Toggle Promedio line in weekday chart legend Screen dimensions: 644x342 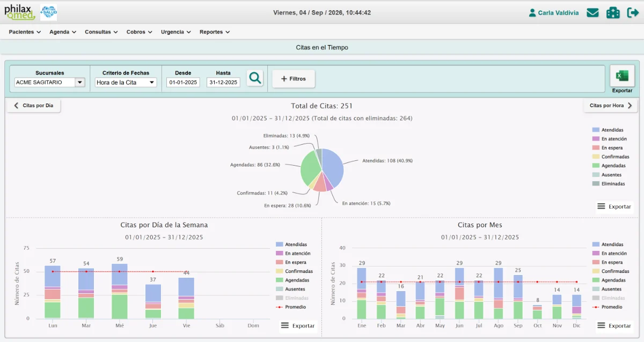291,307
